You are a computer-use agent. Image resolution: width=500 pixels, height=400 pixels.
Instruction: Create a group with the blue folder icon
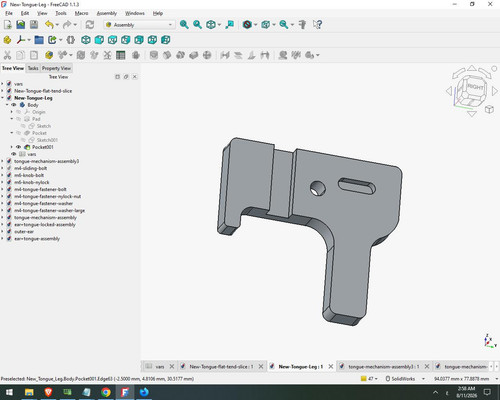[x=39, y=40]
